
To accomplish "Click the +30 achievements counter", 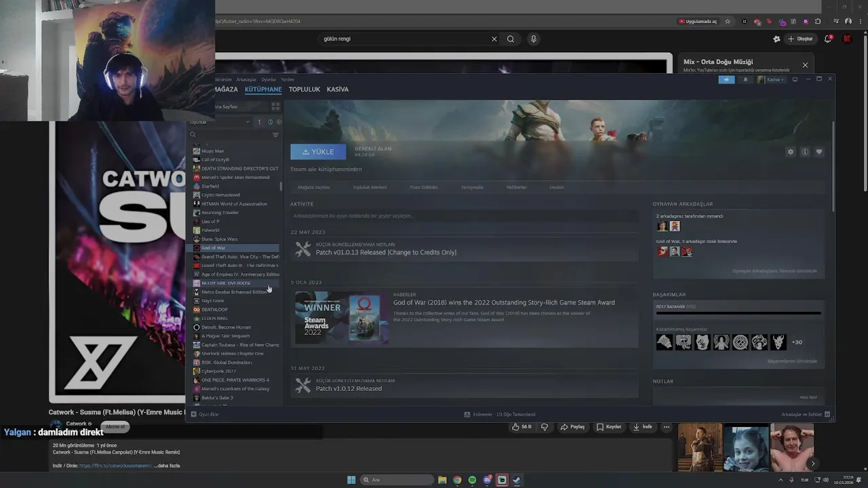I will pos(797,342).
